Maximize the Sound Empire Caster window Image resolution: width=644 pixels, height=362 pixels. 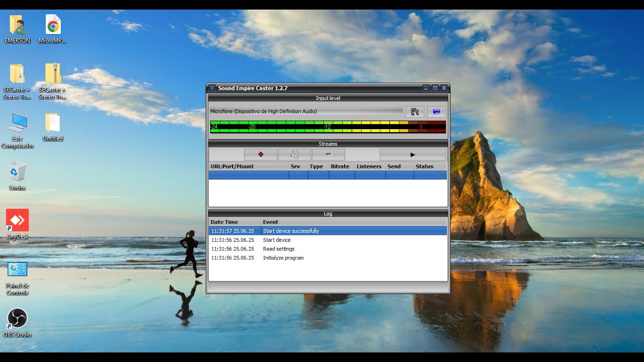pyautogui.click(x=435, y=88)
